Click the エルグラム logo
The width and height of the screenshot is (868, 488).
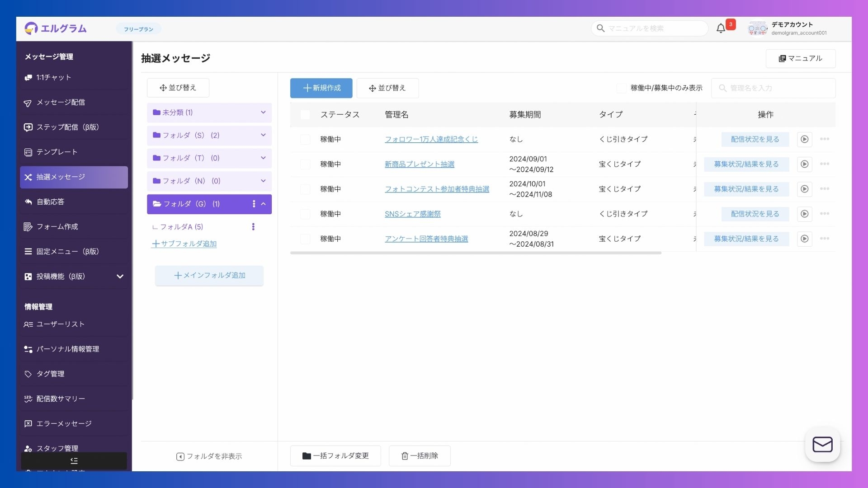(56, 28)
